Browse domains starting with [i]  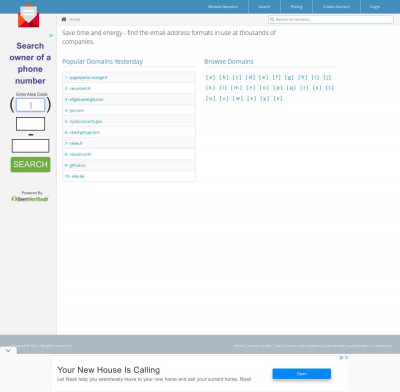[315, 77]
